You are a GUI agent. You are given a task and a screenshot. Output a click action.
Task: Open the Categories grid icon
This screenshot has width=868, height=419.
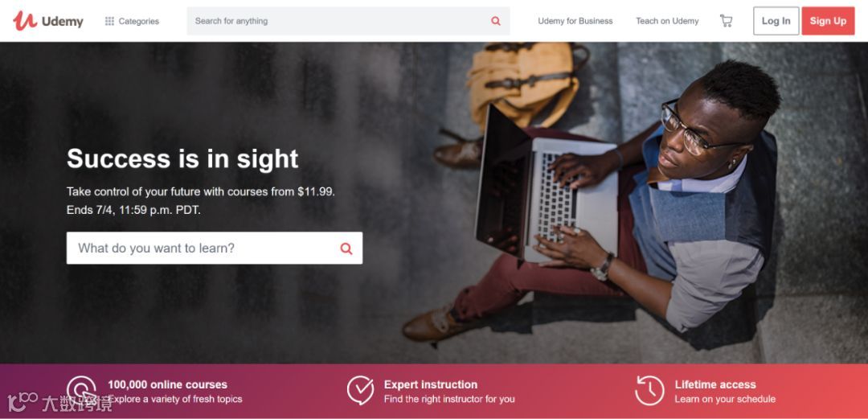(x=109, y=21)
